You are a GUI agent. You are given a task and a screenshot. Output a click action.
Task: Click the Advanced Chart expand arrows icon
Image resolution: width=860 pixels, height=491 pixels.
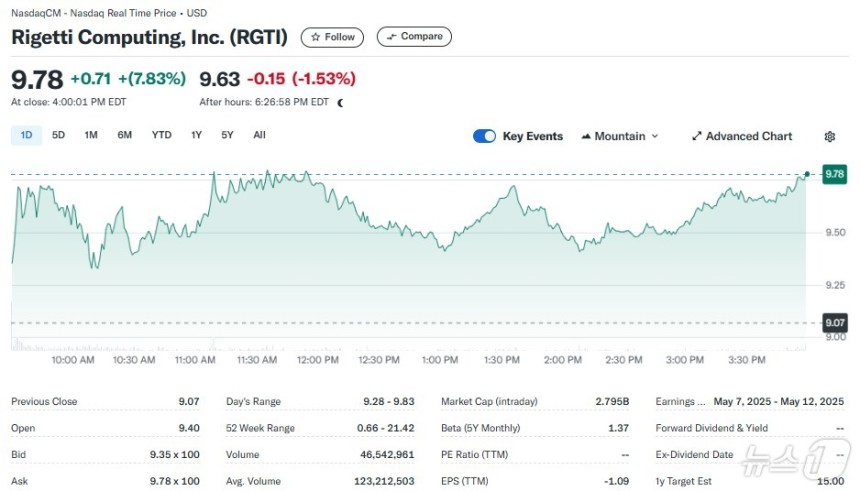(697, 136)
